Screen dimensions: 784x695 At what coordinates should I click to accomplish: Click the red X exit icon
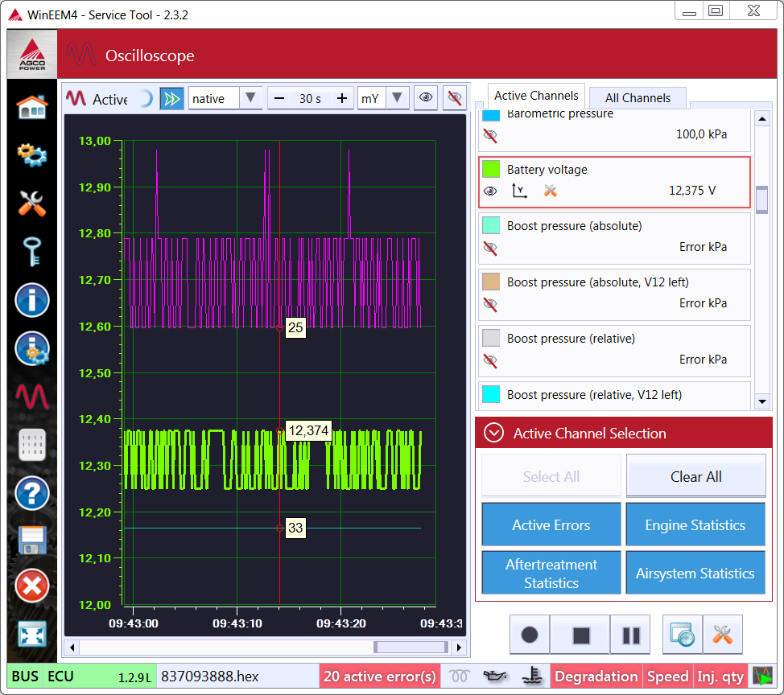click(x=32, y=586)
